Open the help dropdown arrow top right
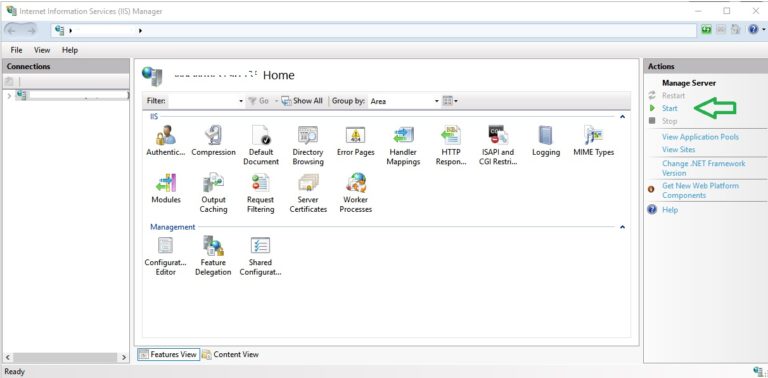The height and width of the screenshot is (378, 768). click(x=764, y=30)
